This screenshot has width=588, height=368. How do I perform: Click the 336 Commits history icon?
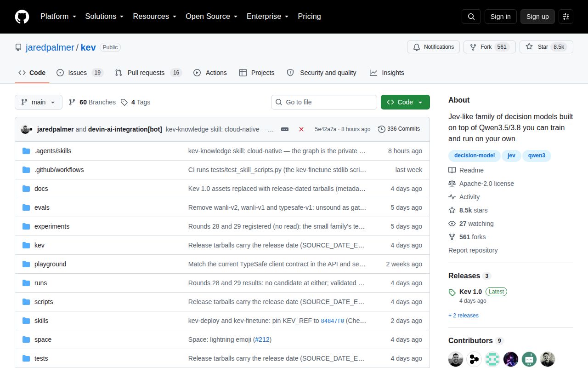382,129
